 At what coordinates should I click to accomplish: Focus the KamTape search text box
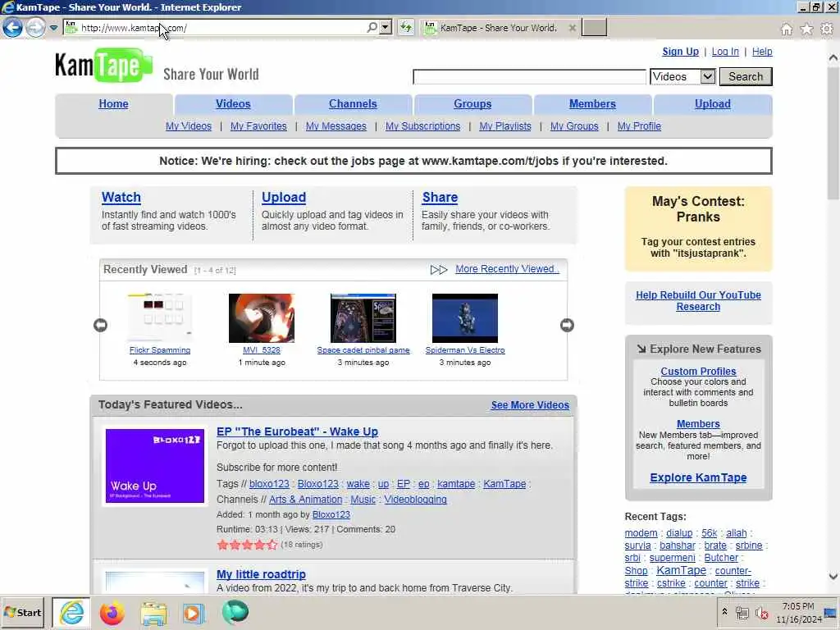[529, 76]
